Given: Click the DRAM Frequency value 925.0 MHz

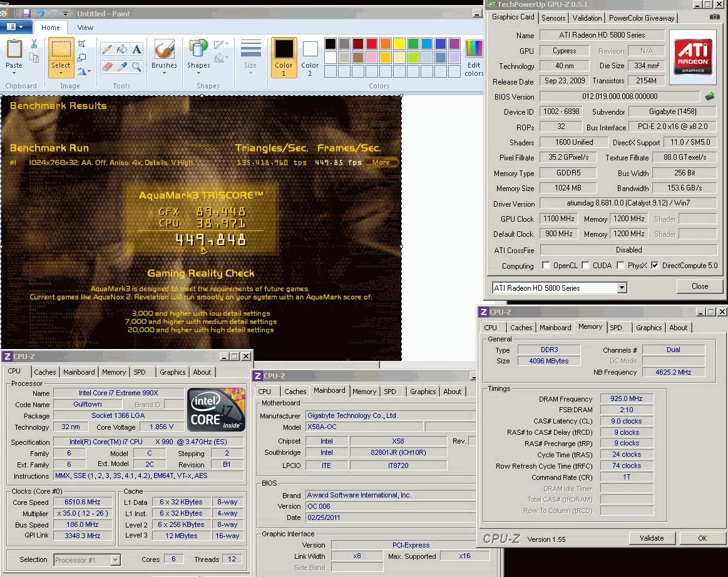Looking at the screenshot, I should click(627, 398).
